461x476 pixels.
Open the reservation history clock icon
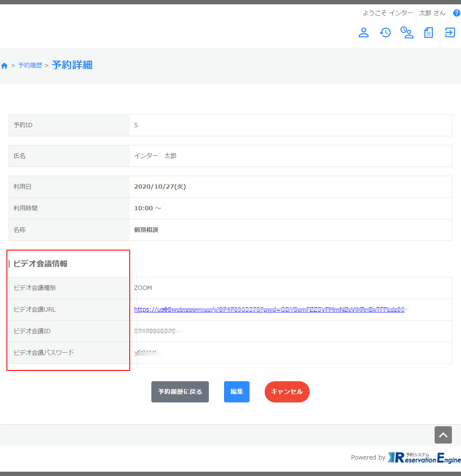pos(385,32)
